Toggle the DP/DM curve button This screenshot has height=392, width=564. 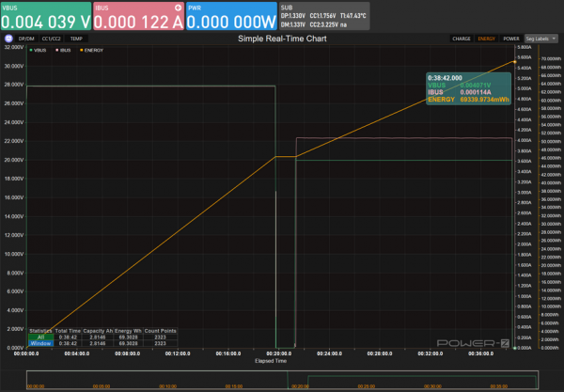pos(26,39)
